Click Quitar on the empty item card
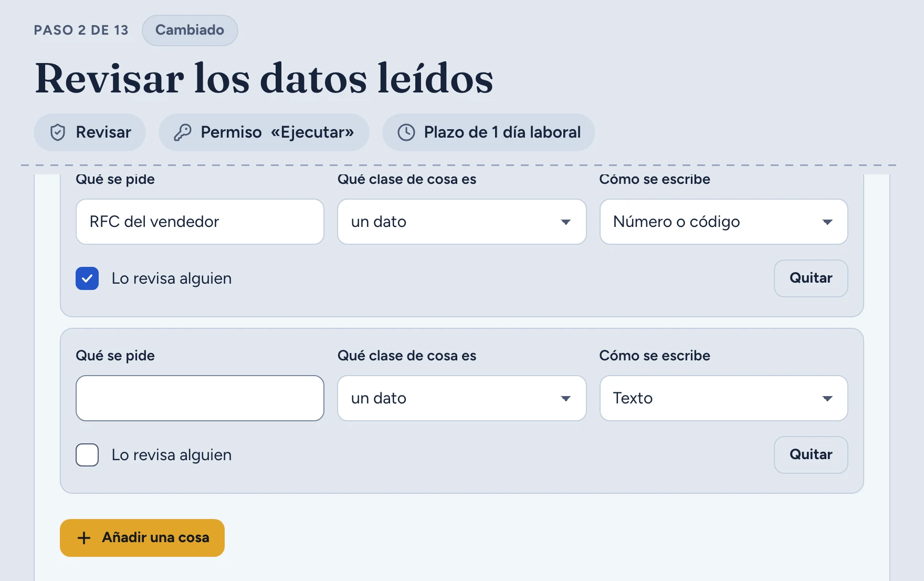 click(x=811, y=455)
